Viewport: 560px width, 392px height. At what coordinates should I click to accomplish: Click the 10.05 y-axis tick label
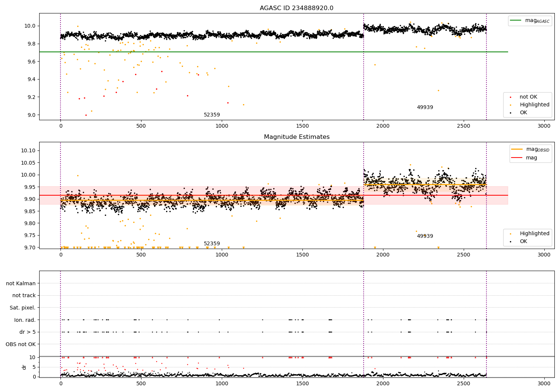pos(28,163)
